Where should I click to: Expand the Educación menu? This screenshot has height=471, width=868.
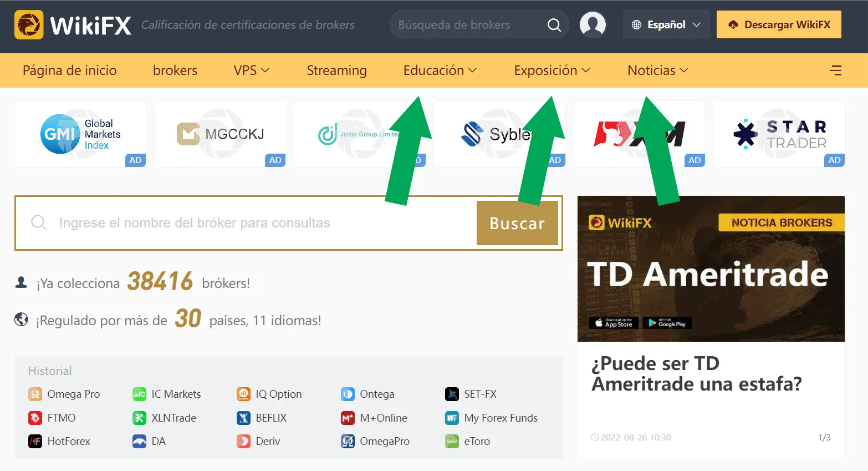pos(440,70)
